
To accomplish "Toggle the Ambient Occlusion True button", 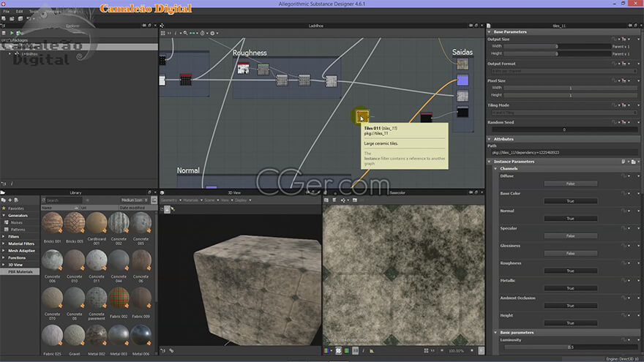I will pyautogui.click(x=571, y=306).
